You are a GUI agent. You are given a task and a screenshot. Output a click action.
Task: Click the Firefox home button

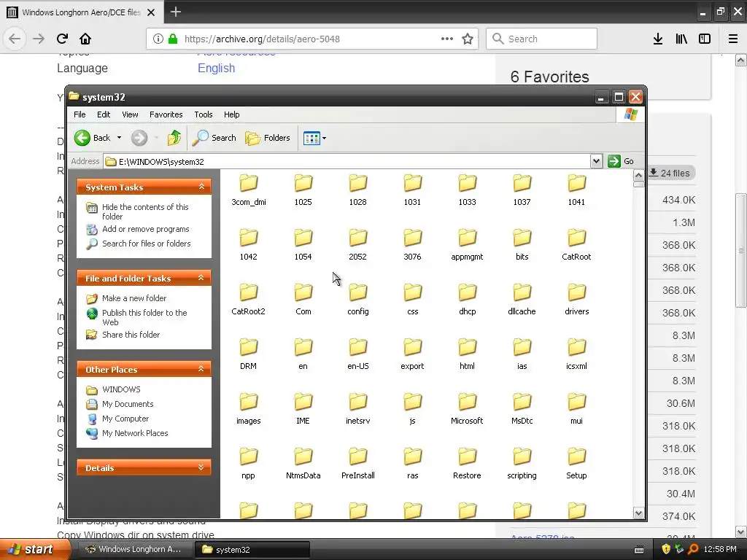[85, 39]
